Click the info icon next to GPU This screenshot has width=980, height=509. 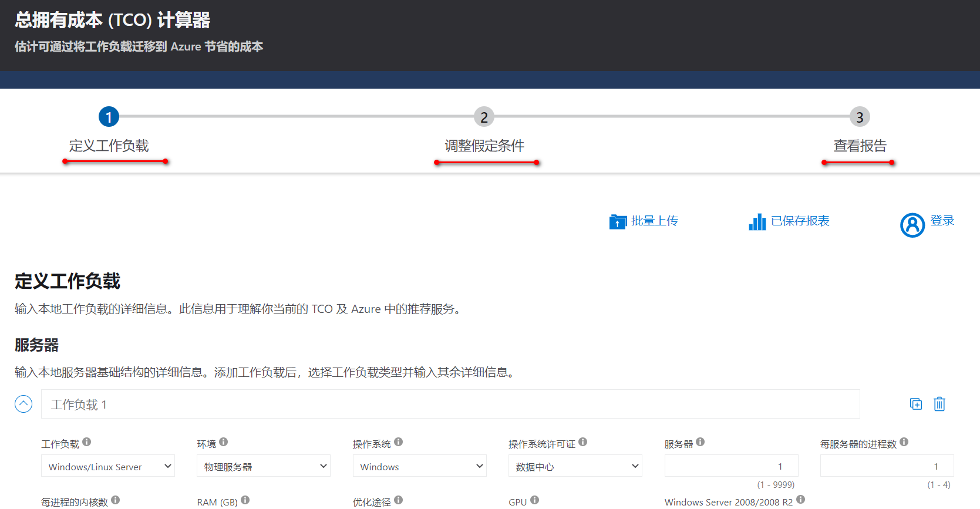535,500
